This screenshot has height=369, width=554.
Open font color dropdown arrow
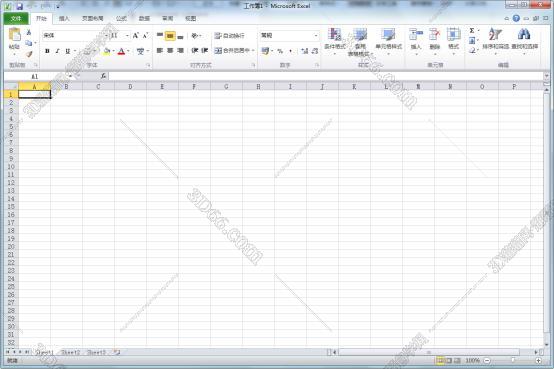128,51
